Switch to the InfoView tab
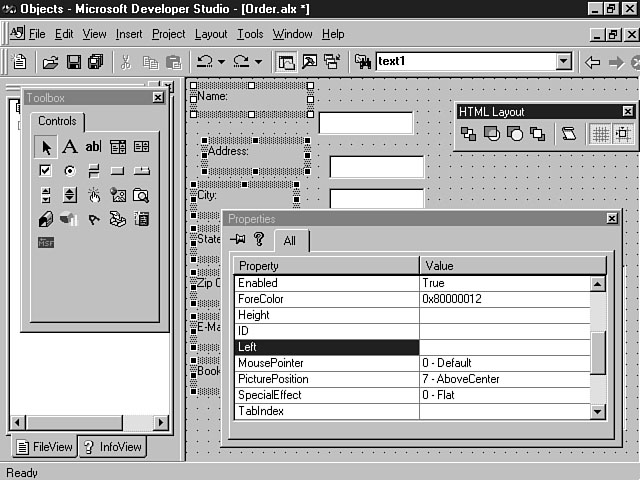 point(112,447)
